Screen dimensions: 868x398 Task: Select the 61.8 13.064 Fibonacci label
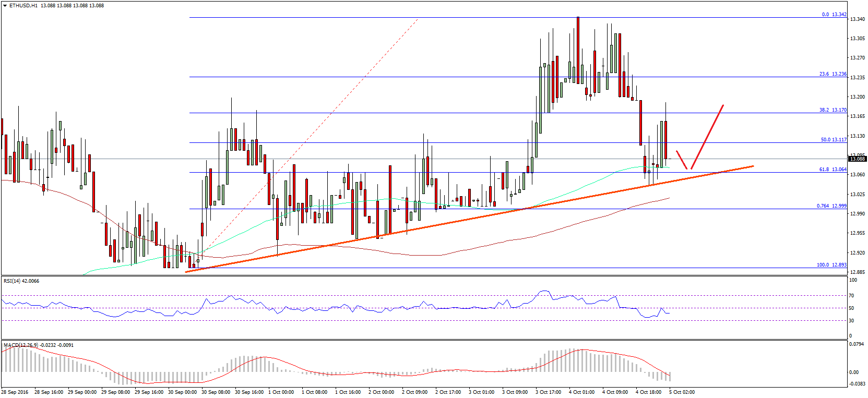pos(833,170)
